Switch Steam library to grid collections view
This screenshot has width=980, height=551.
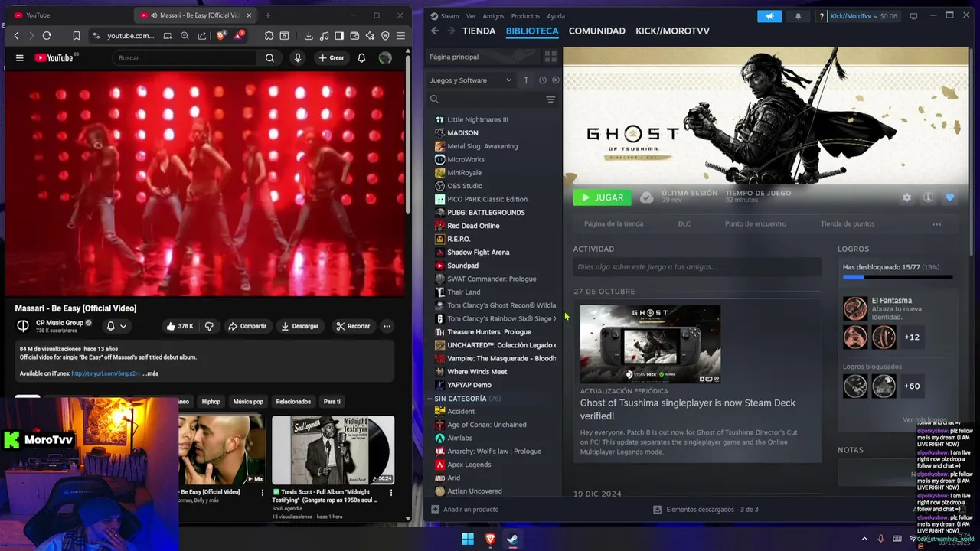pyautogui.click(x=550, y=57)
